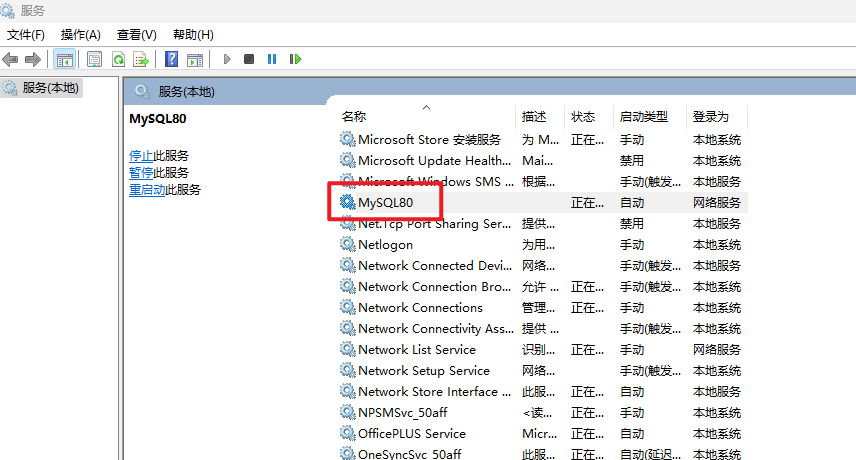Click the Back arrow in toolbar

point(11,59)
